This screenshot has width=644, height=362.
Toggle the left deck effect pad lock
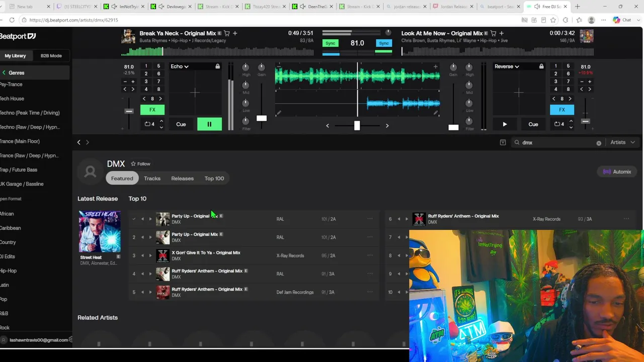(217, 66)
